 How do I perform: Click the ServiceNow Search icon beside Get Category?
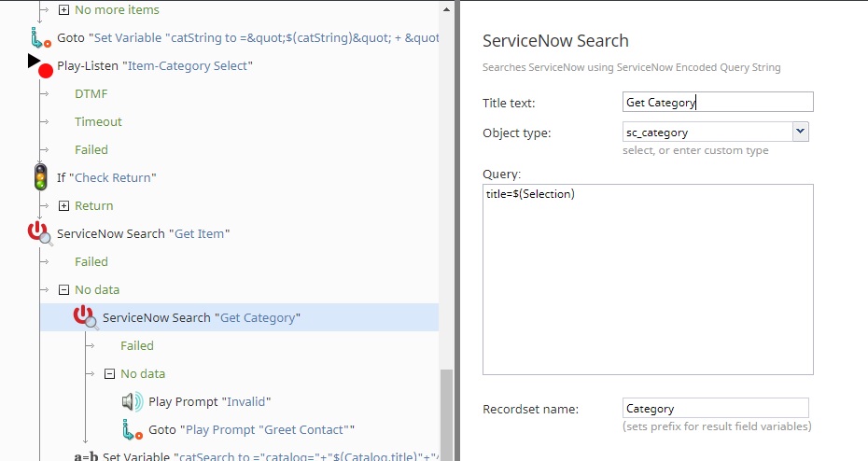pos(87,317)
